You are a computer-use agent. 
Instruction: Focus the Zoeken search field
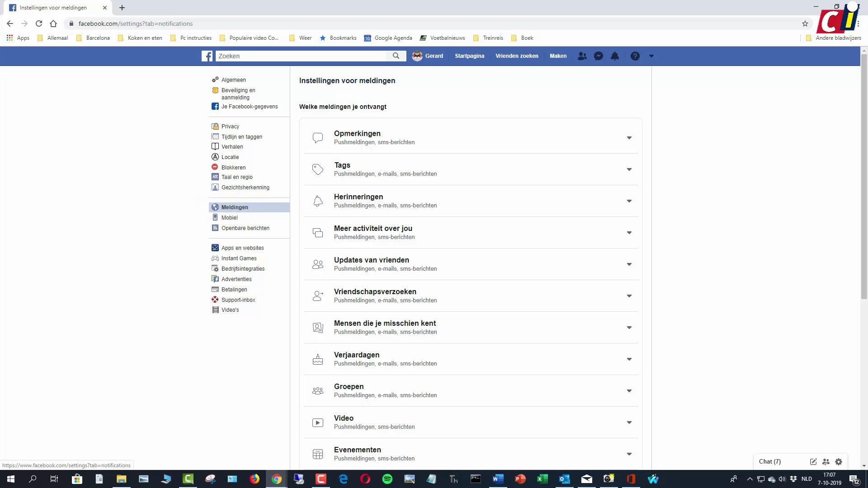301,56
